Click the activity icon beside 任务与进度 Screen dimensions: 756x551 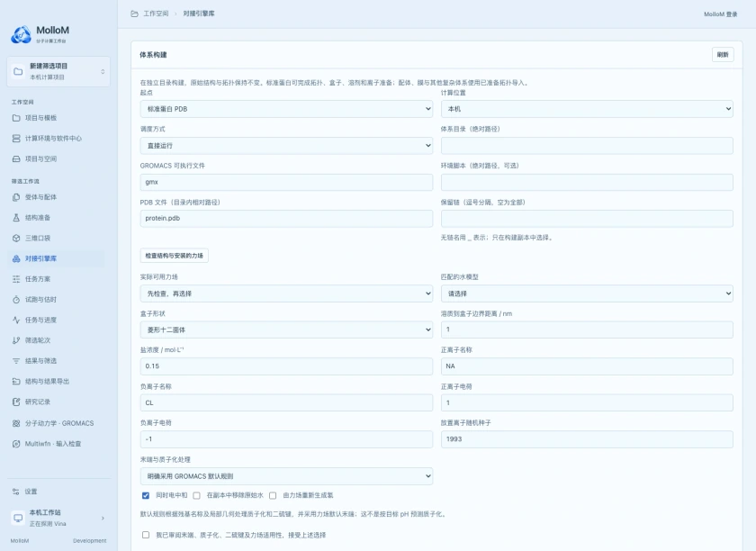click(x=16, y=320)
